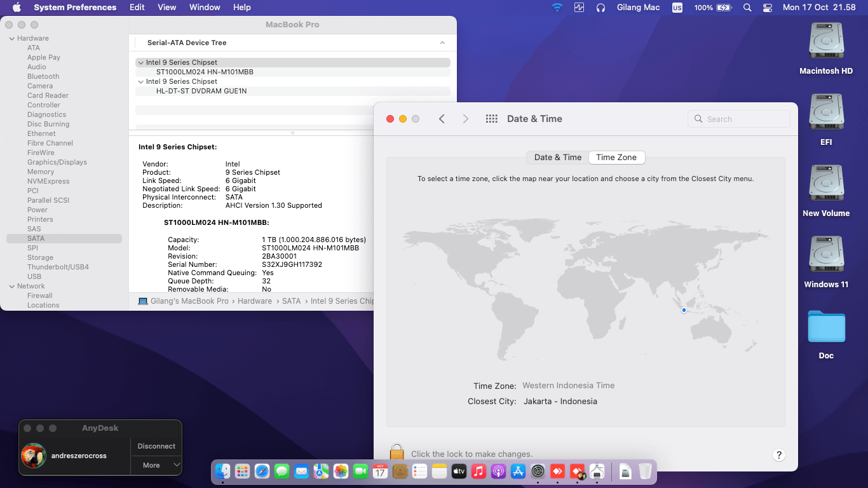Collapse the Intel 9 Series Chipset above HL-DT-ST
The image size is (868, 488).
pos(140,82)
